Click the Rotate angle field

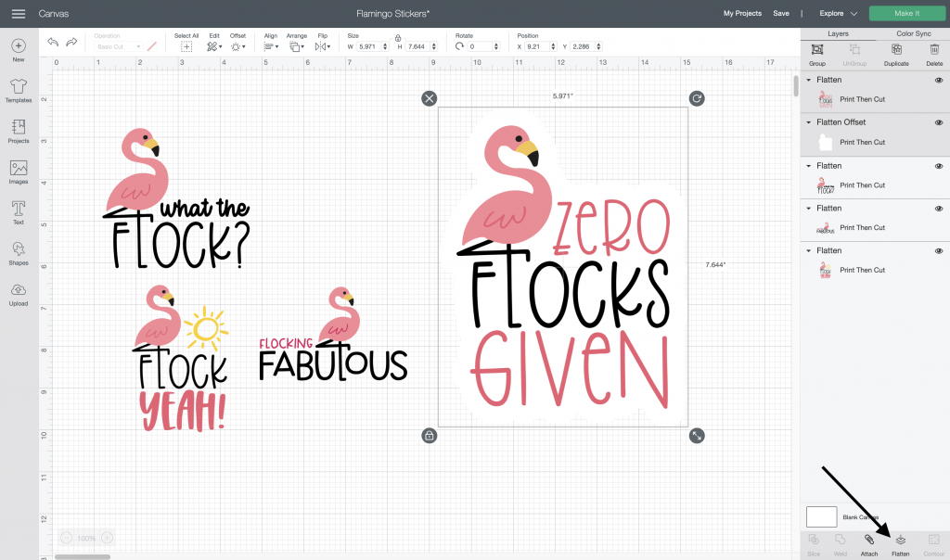(480, 46)
